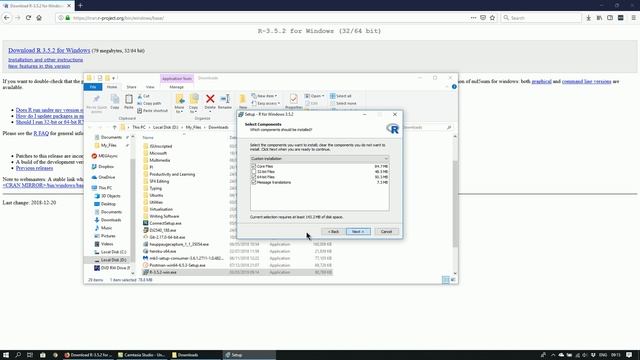Viewport: 640px width, 360px height.
Task: Click Cut in the Clipboard group
Action: click(143, 96)
